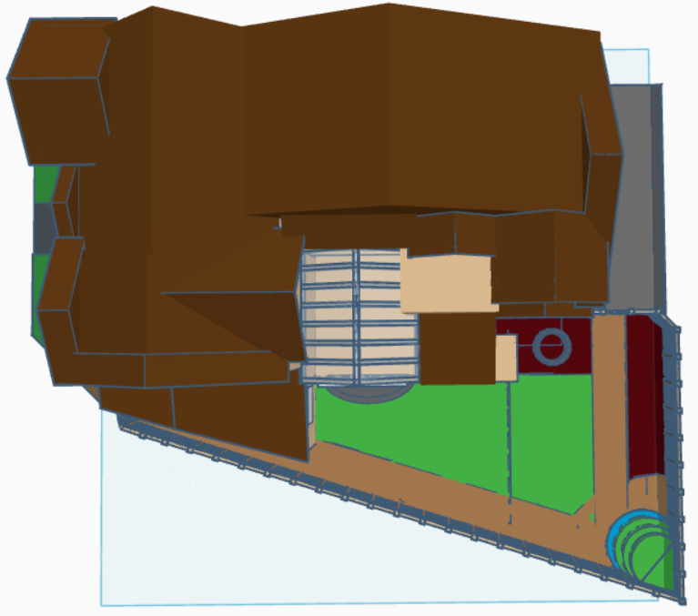The image size is (698, 616).
Task: Select the gray ring on maroon platform
Action: (x=550, y=346)
